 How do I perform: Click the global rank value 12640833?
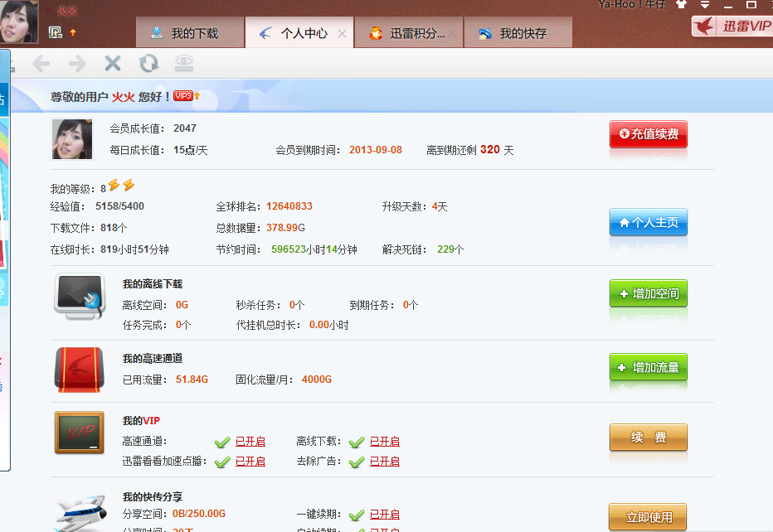289,206
